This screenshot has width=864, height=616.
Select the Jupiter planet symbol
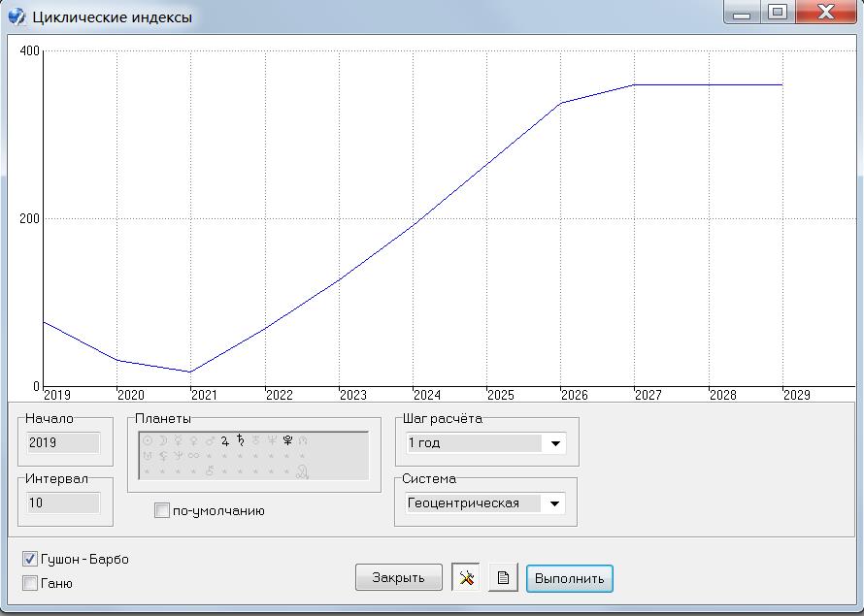point(224,441)
